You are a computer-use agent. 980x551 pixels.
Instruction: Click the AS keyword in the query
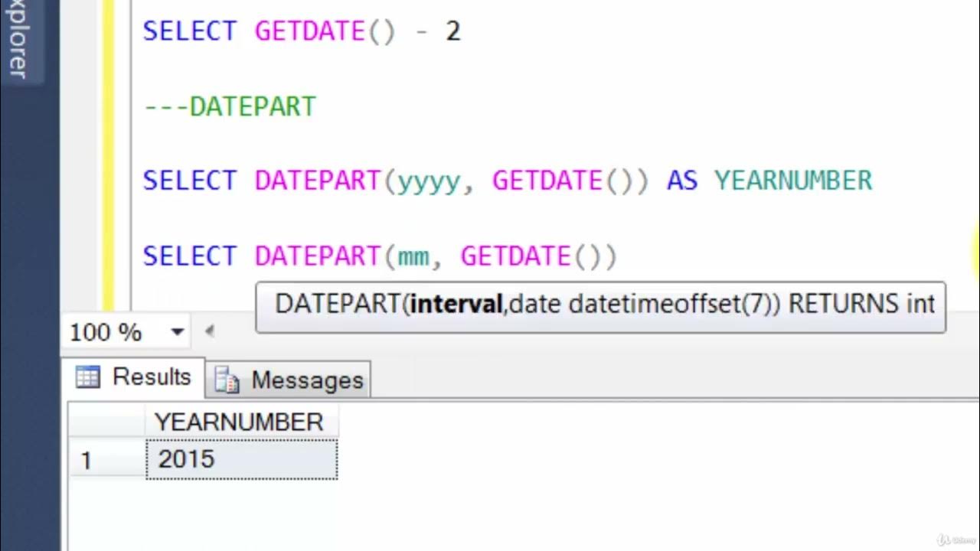coord(682,181)
